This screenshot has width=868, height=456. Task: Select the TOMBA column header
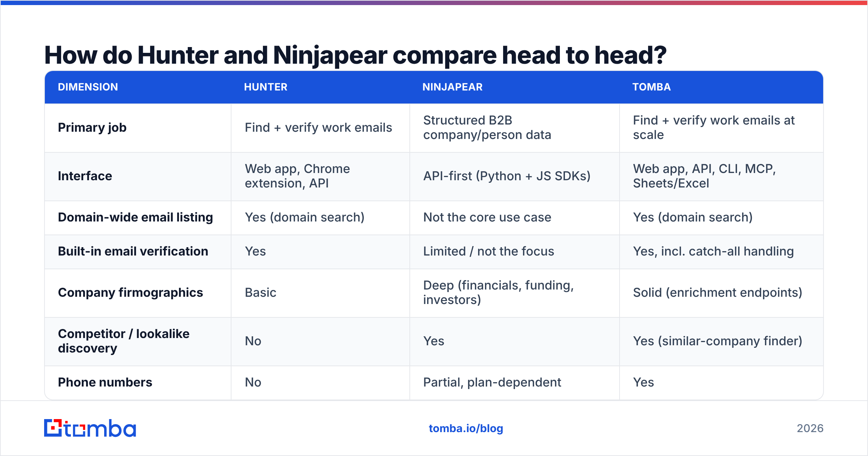click(651, 87)
